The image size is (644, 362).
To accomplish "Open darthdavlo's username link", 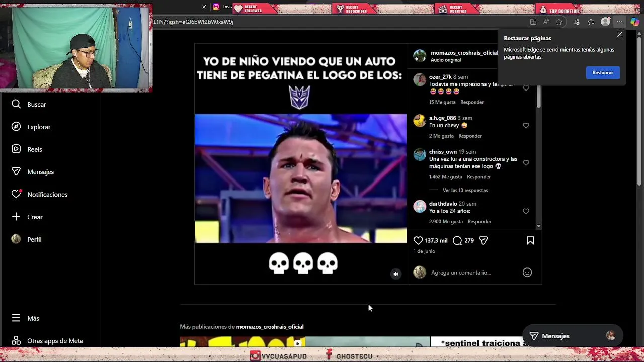I will click(x=443, y=204).
